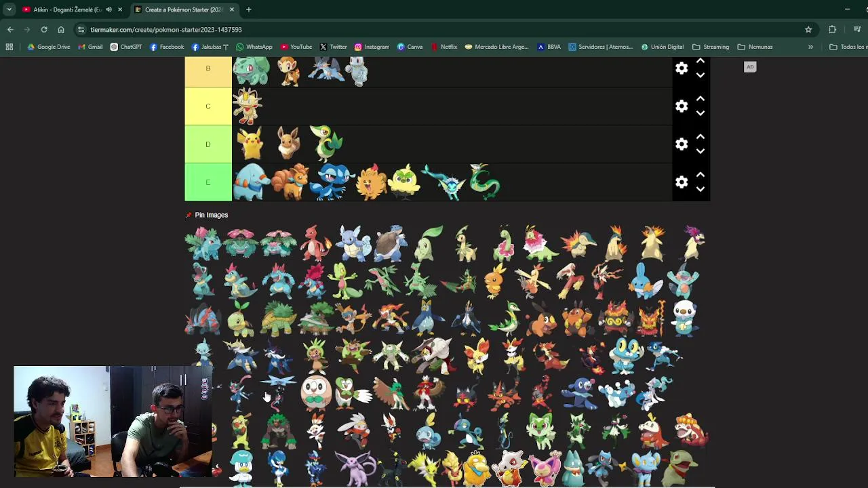Pick Bulbasaur in tier B
The width and height of the screenshot is (868, 488).
252,70
